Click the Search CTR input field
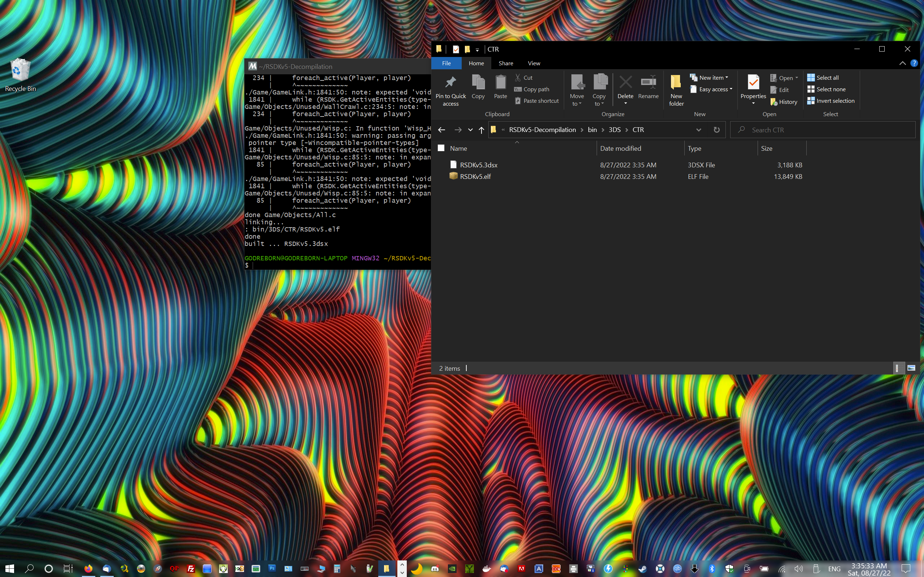The height and width of the screenshot is (577, 924). click(x=823, y=130)
